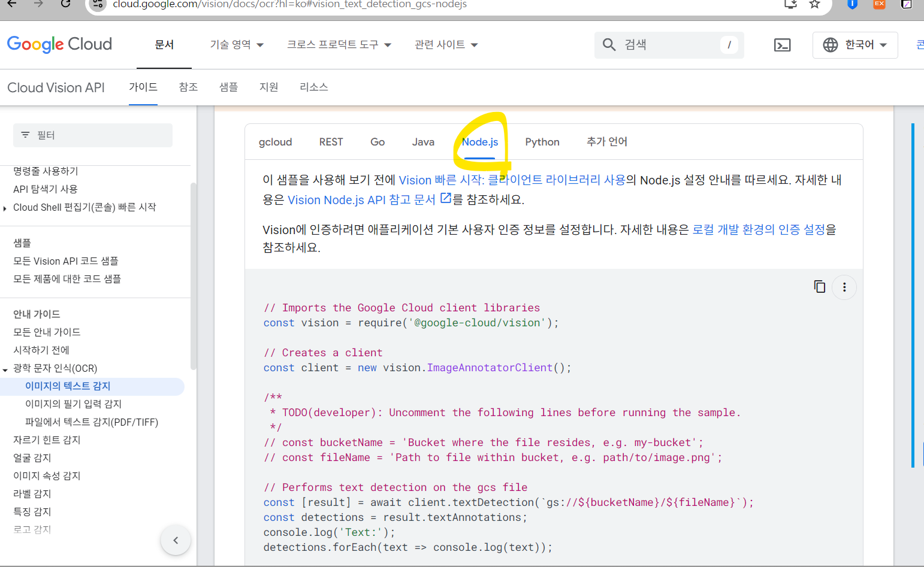924x567 pixels.
Task: Open API 탐색기 사용 in sidebar
Action: tap(46, 189)
